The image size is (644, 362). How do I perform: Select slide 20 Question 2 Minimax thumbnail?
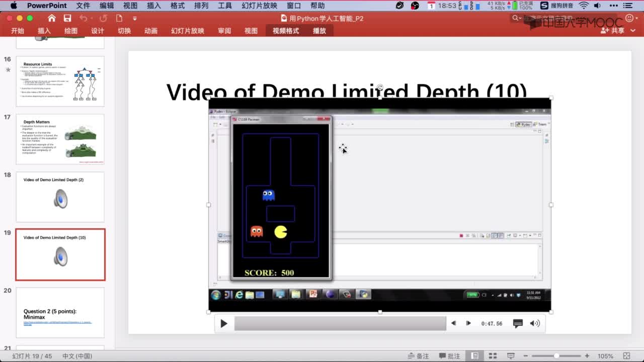click(x=60, y=313)
